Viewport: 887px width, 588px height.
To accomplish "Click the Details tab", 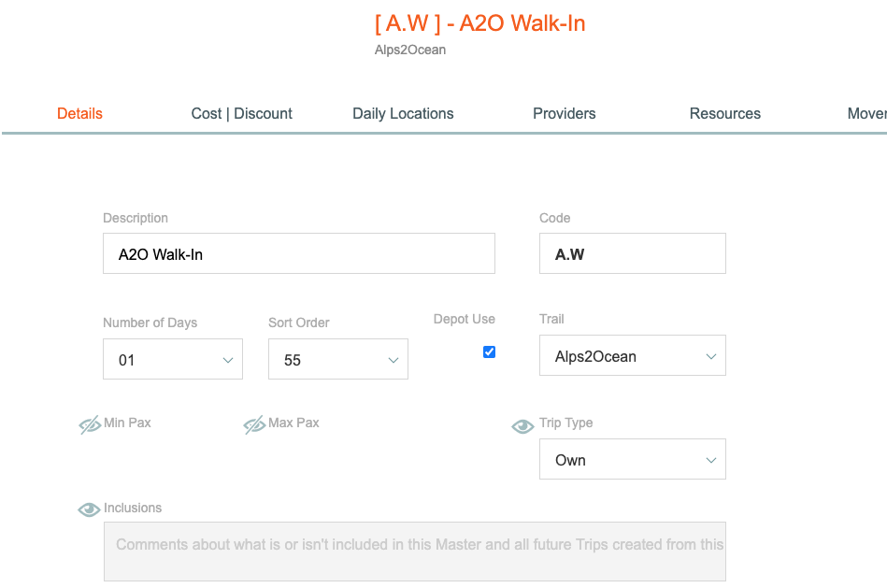I will point(79,114).
